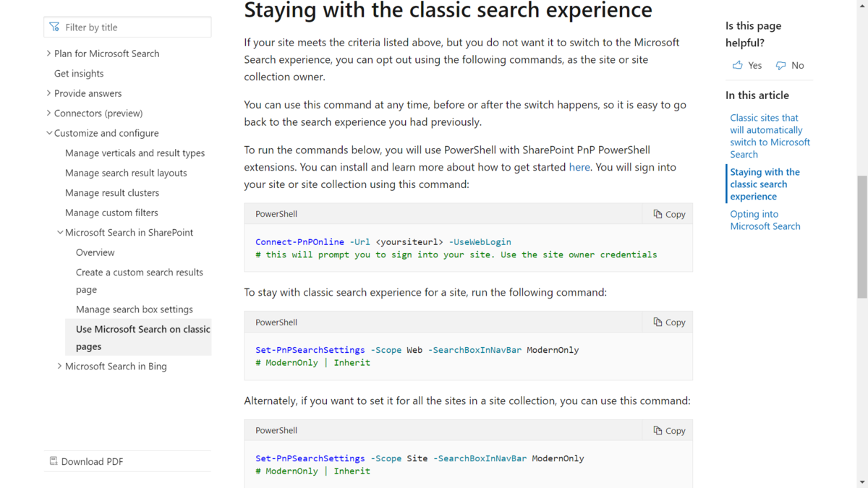Copy the Scope Web PowerShell command
This screenshot has height=488, width=868.
(668, 322)
